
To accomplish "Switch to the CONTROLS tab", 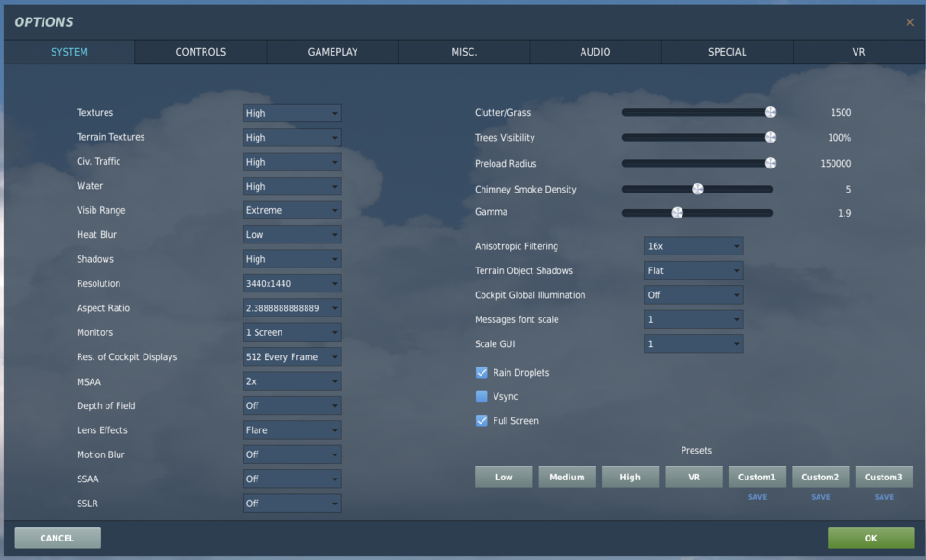I will (200, 52).
